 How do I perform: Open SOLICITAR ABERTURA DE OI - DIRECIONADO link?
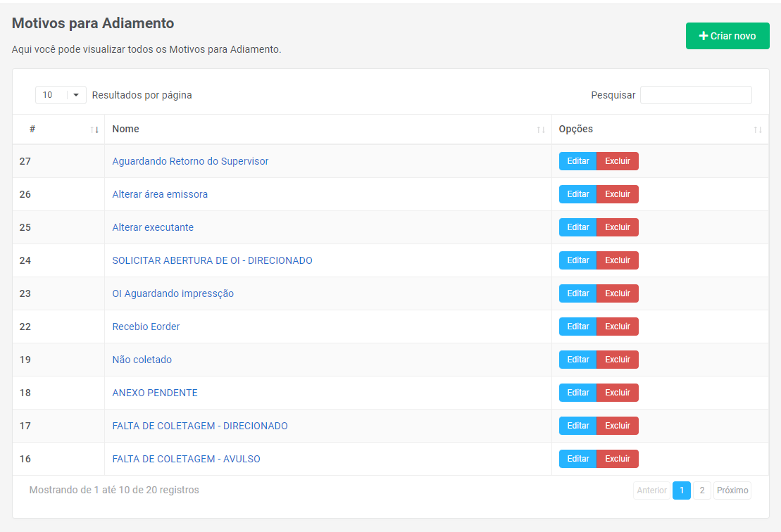pyautogui.click(x=212, y=260)
